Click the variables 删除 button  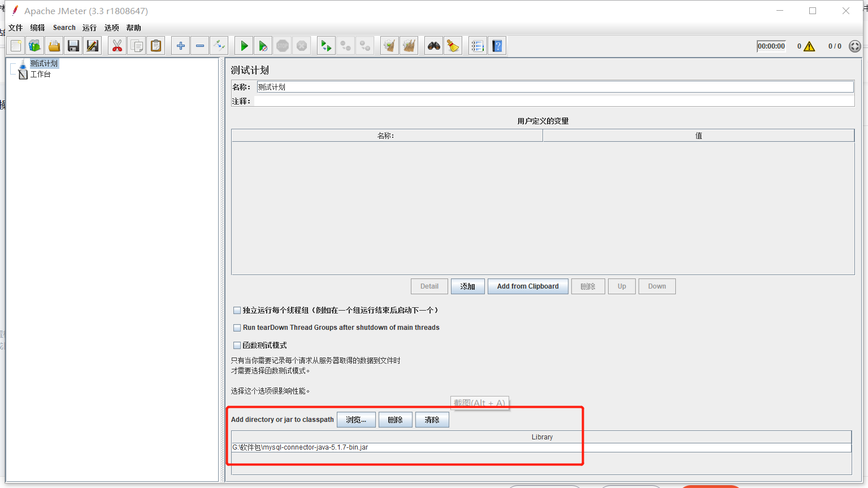coord(588,286)
